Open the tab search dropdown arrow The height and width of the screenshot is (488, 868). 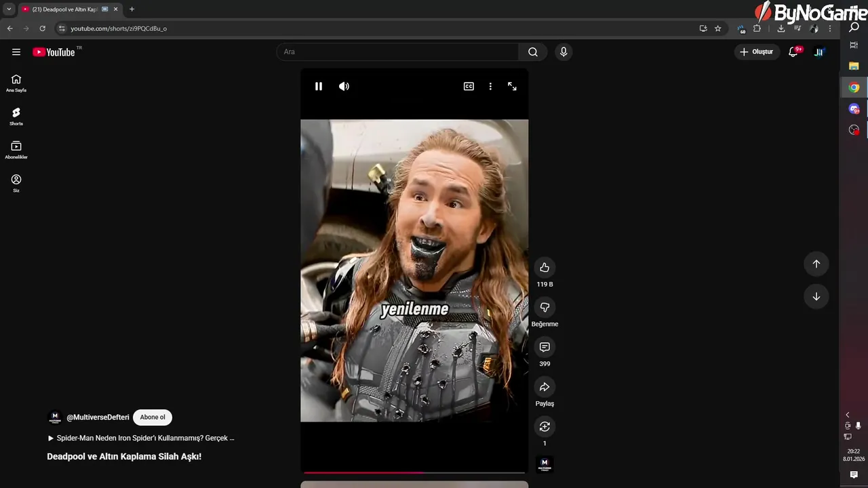9,9
